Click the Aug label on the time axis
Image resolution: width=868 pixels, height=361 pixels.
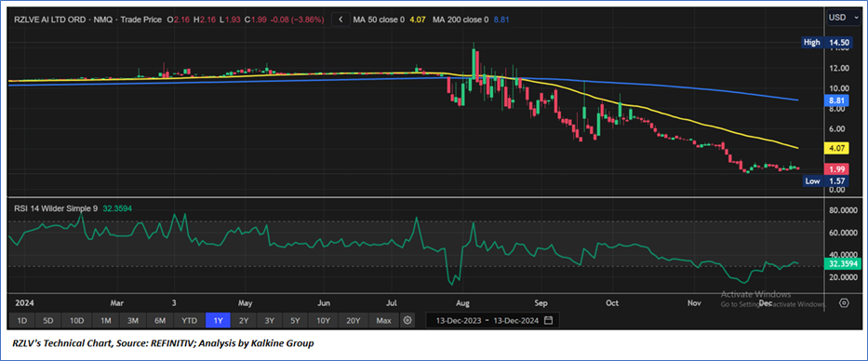(x=461, y=303)
